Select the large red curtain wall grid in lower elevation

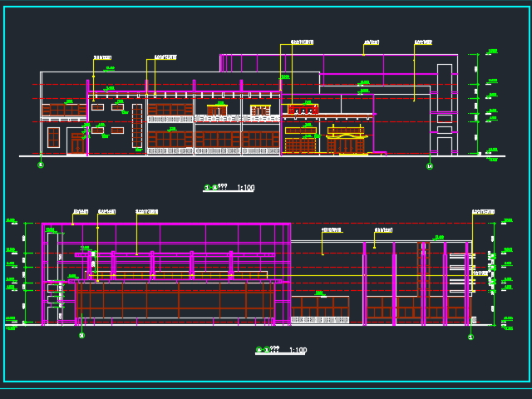(x=175, y=301)
